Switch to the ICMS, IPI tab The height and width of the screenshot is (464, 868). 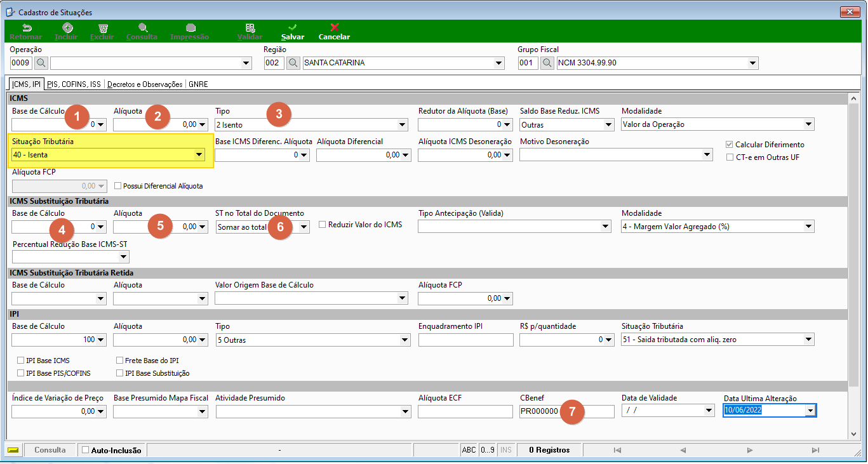pyautogui.click(x=26, y=84)
